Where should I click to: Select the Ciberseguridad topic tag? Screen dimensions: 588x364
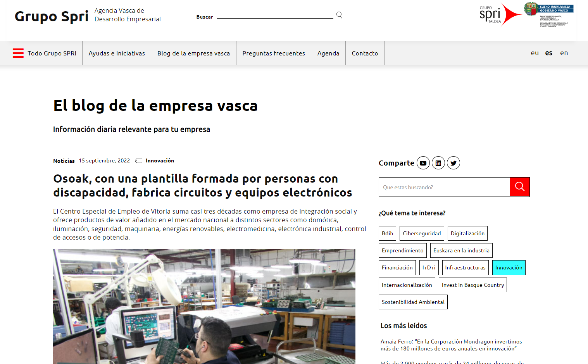[x=422, y=233]
